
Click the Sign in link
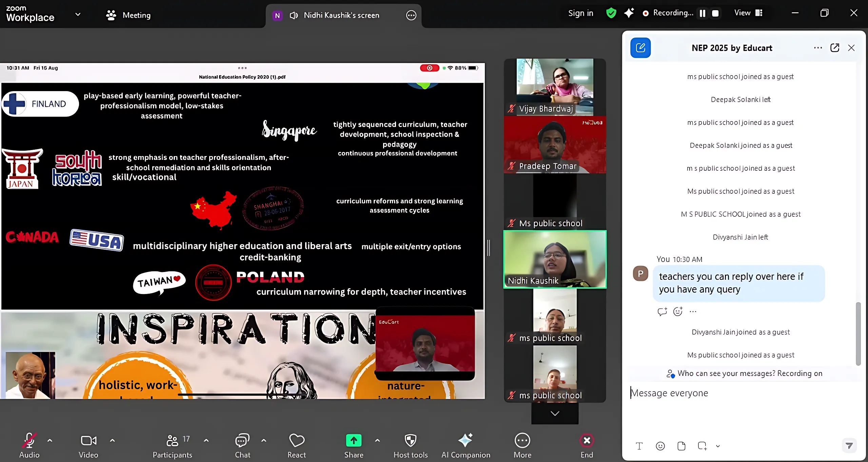click(x=581, y=13)
